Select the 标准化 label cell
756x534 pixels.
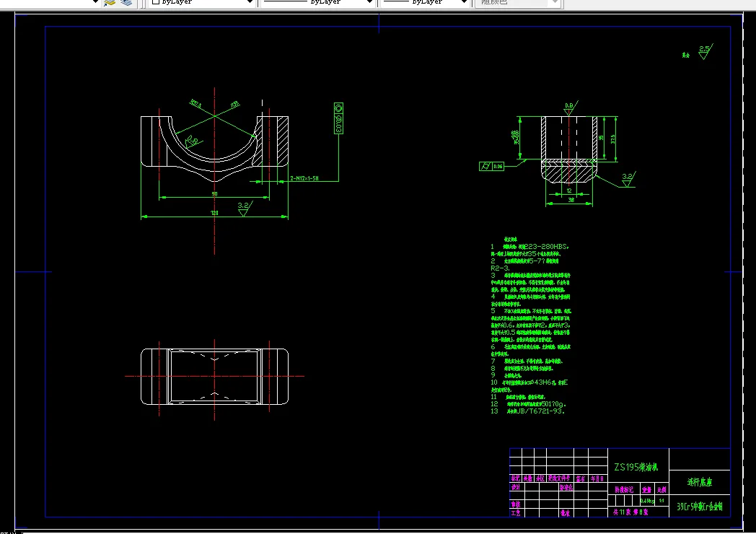pyautogui.click(x=566, y=487)
